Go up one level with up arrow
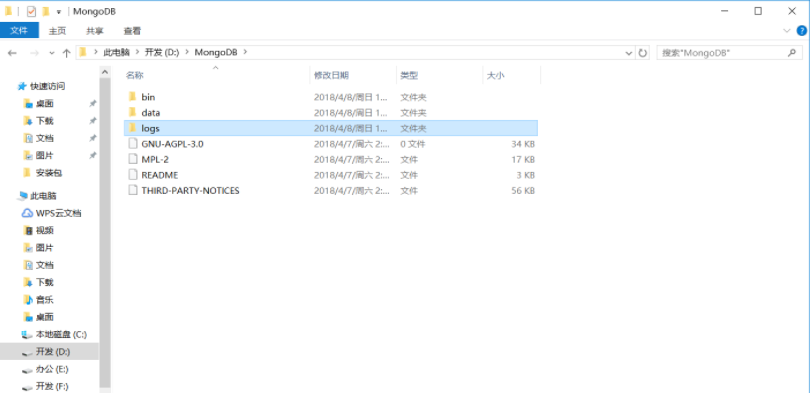The width and height of the screenshot is (810, 393). pyautogui.click(x=66, y=53)
